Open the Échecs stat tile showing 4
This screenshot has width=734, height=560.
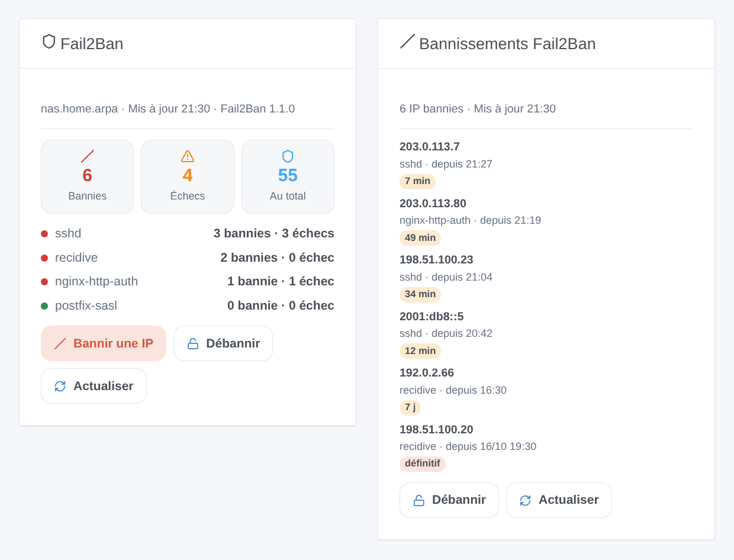click(x=188, y=176)
